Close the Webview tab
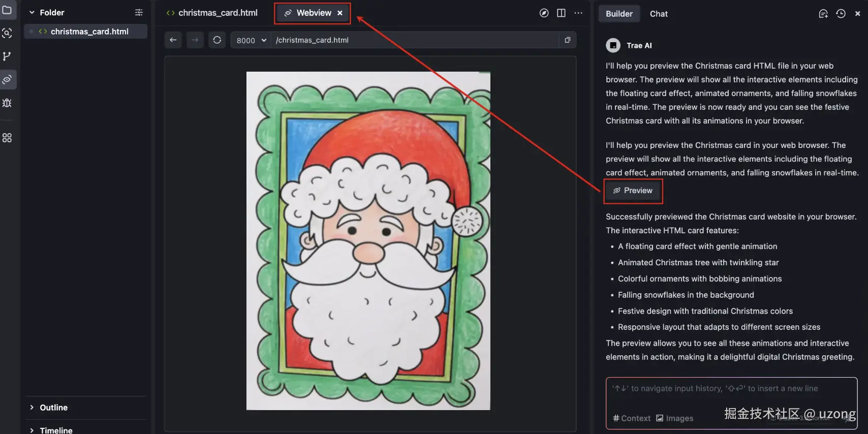Image resolution: width=868 pixels, height=434 pixels. pos(340,13)
